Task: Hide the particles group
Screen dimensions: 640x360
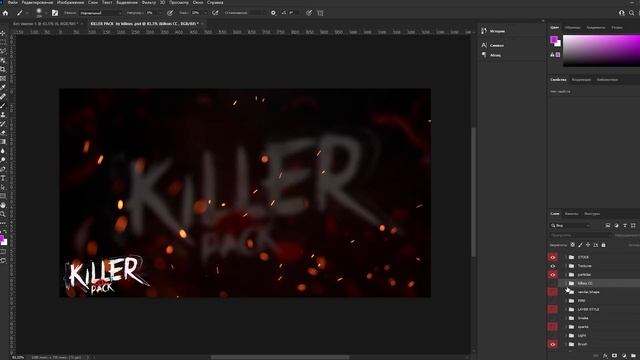Action: tap(553, 275)
